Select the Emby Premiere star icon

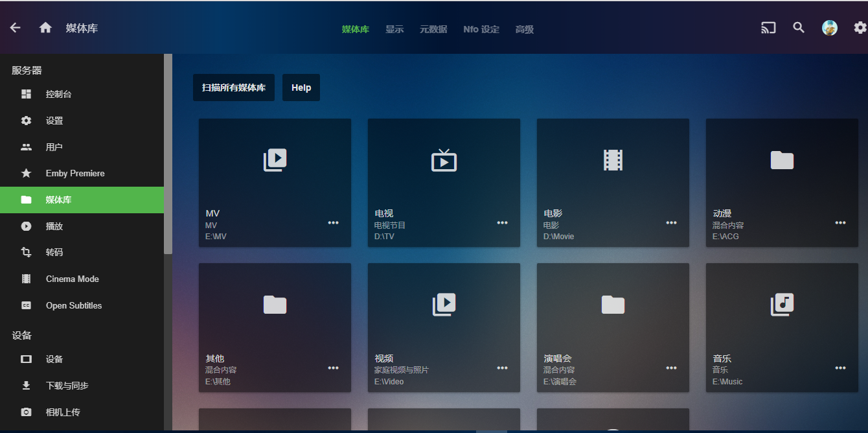(x=26, y=173)
